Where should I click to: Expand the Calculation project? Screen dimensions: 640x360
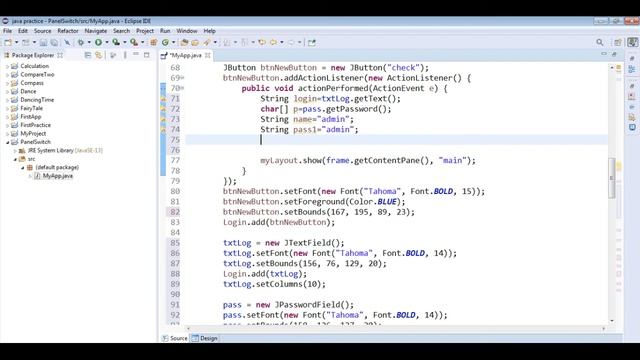pyautogui.click(x=7, y=66)
